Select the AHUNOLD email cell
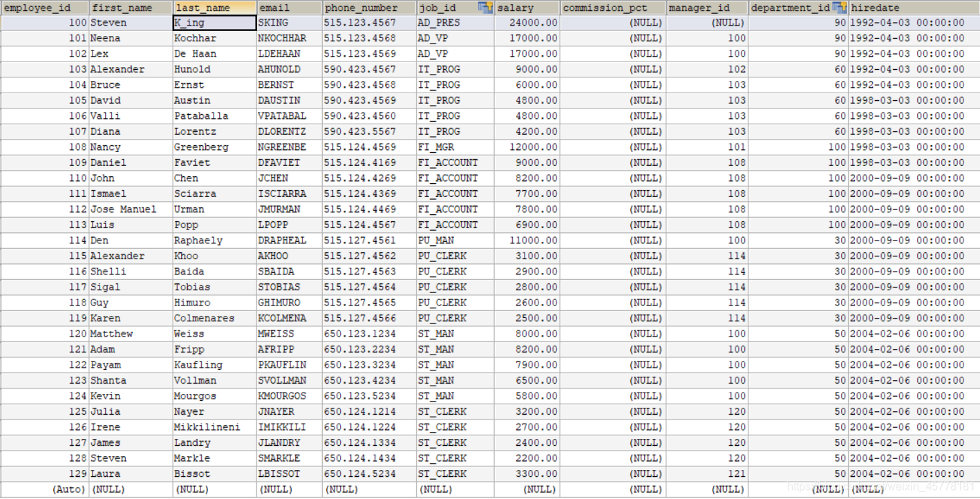Screen dimensions: 980x499 pos(290,69)
